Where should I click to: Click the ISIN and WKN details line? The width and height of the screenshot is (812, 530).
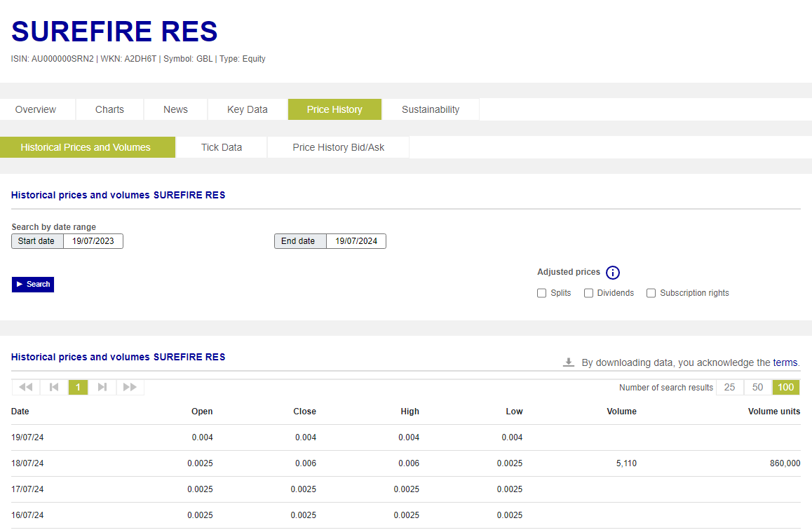tap(138, 59)
